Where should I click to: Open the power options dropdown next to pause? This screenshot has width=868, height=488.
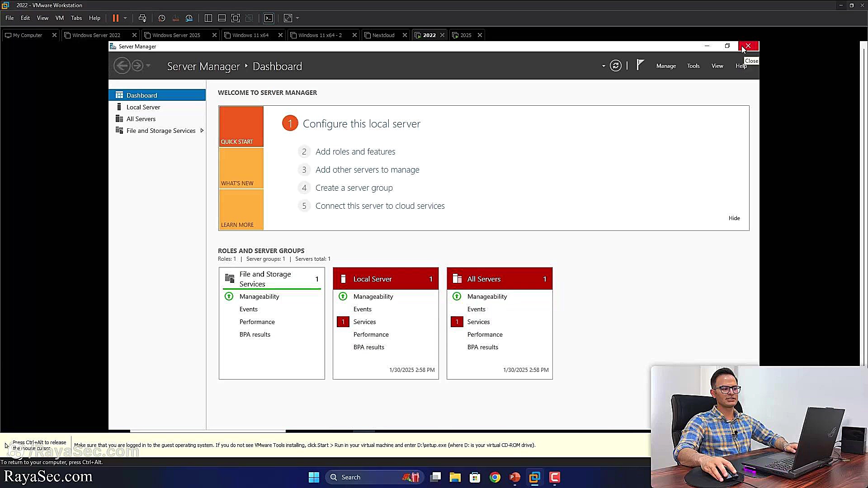125,18
